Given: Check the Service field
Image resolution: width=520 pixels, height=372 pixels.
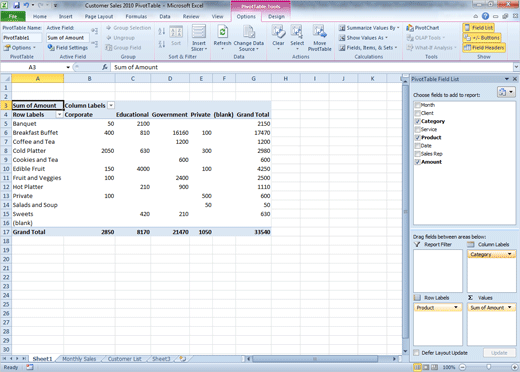Looking at the screenshot, I should 417,129.
